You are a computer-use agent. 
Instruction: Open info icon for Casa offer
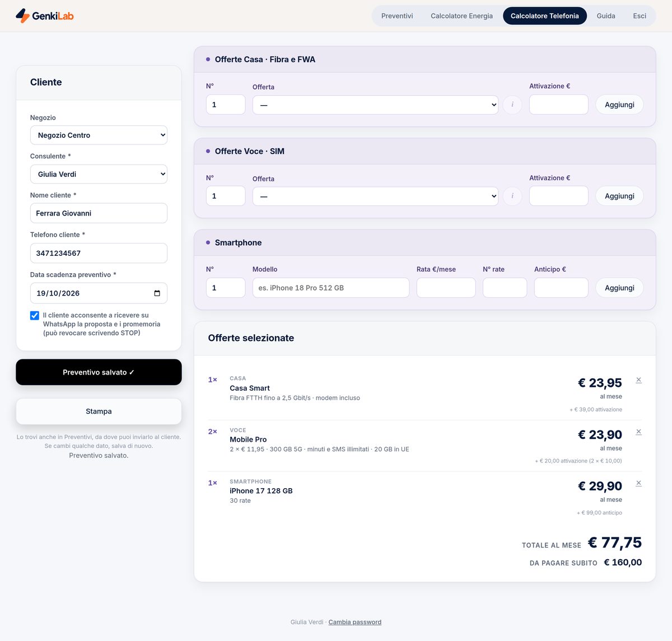click(512, 105)
